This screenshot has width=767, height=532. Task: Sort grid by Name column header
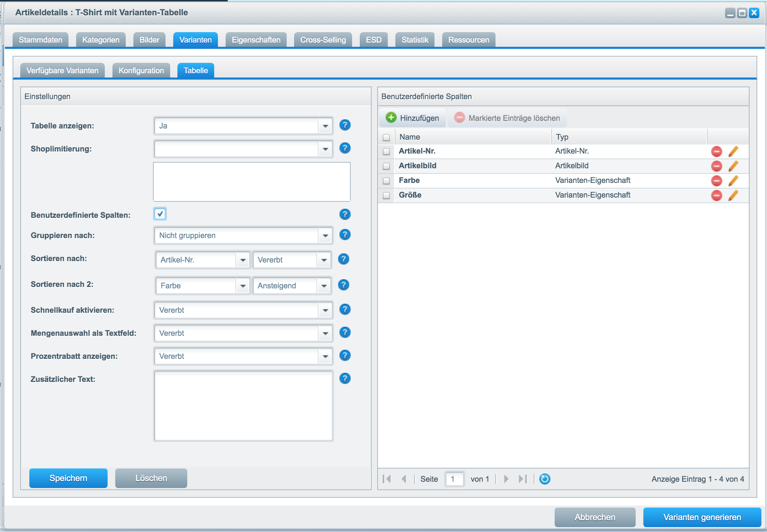point(473,137)
